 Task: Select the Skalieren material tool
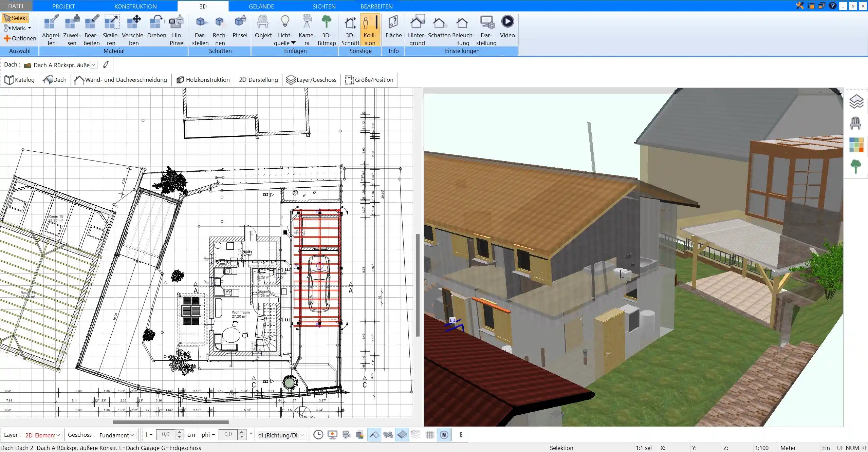[x=111, y=30]
